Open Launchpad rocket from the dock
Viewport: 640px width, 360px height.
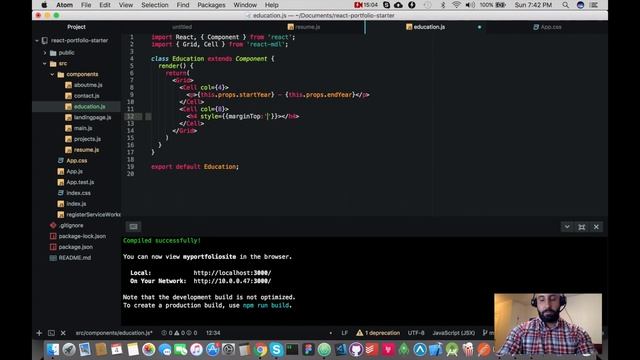[69, 349]
